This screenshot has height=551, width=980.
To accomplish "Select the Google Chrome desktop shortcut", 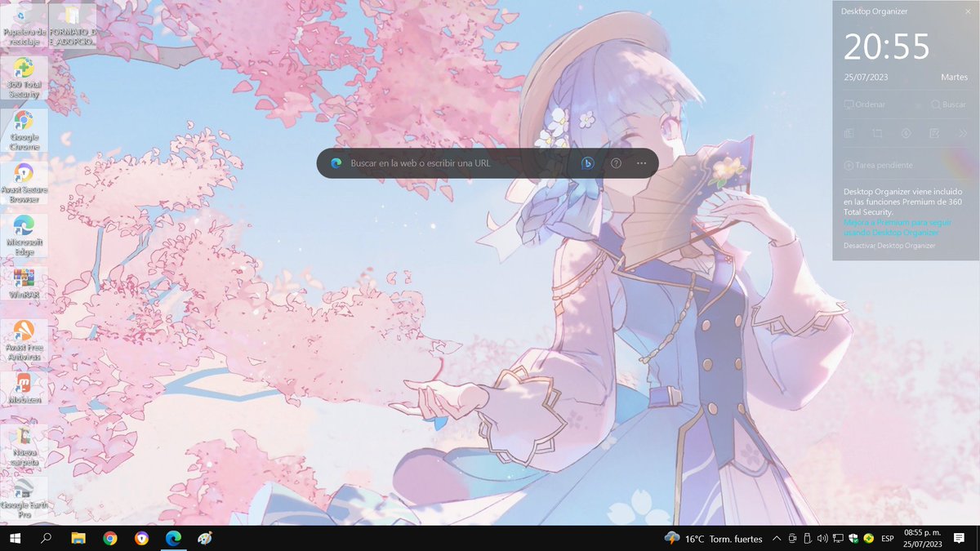I will (24, 131).
